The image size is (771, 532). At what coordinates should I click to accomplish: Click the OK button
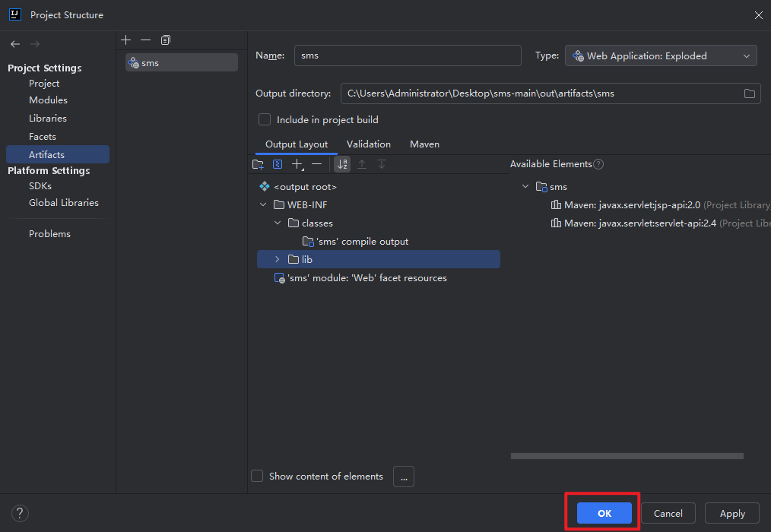tap(604, 513)
